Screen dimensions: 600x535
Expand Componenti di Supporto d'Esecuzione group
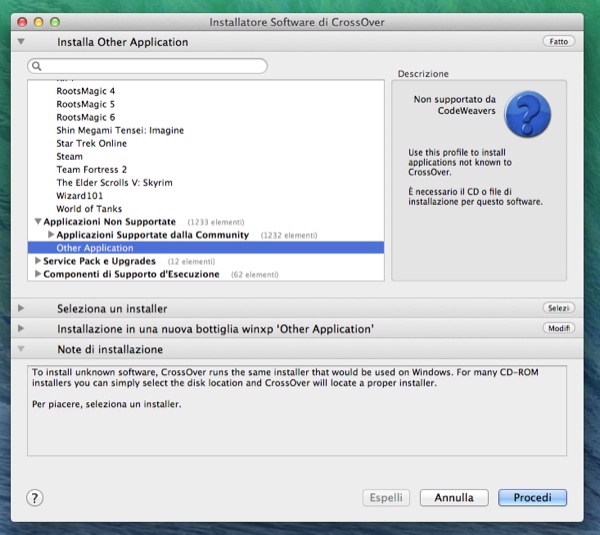38,274
